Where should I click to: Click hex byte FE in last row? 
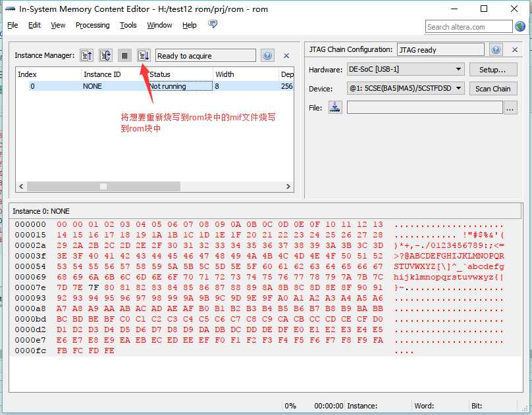coord(109,351)
